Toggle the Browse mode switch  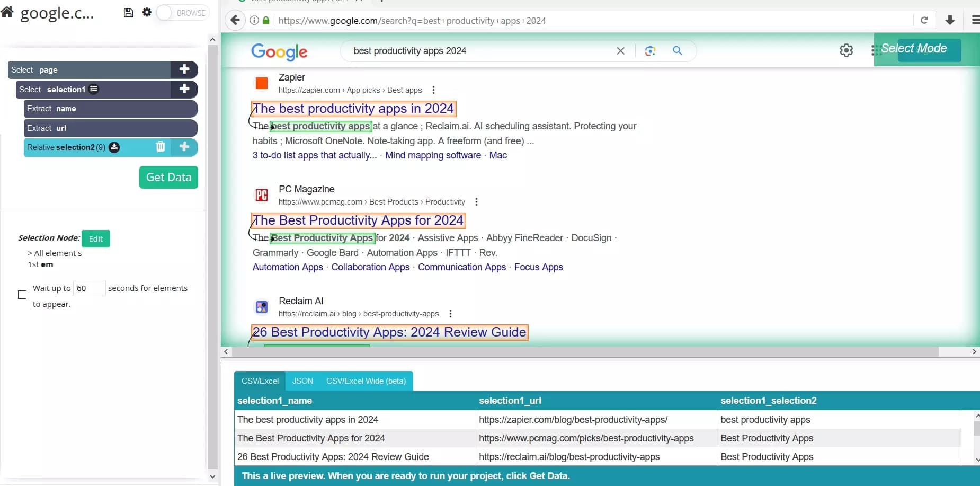point(165,12)
